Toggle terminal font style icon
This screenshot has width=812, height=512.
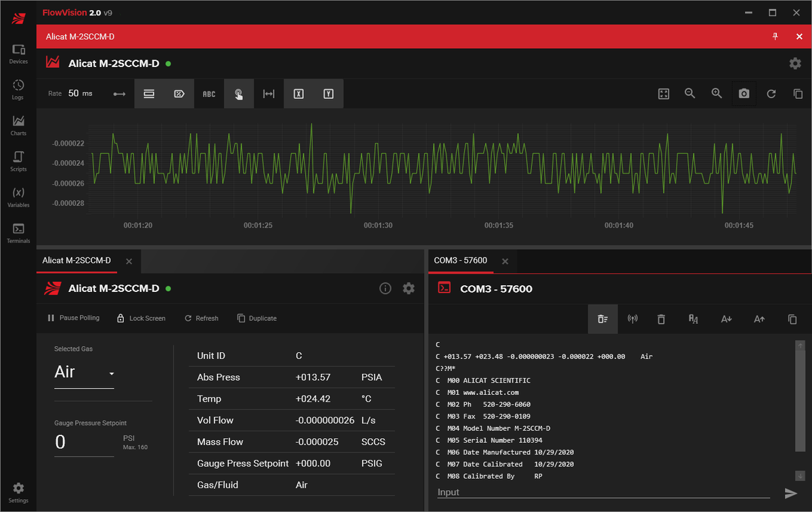tap(693, 319)
